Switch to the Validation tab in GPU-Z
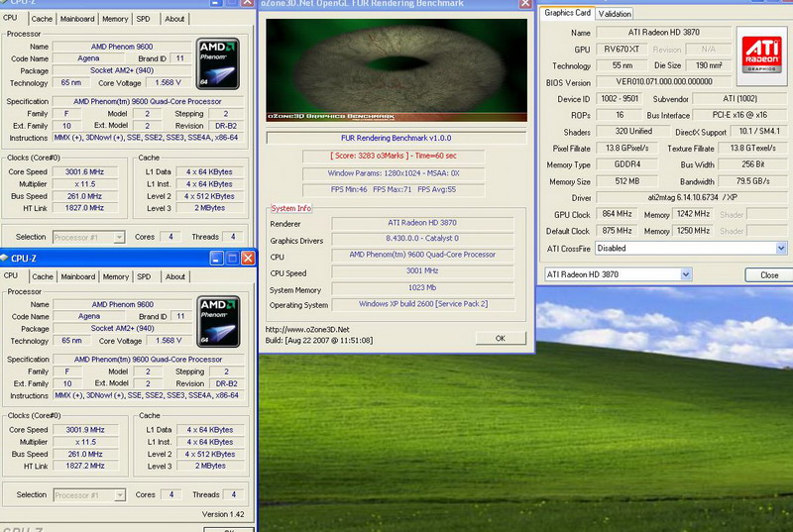The image size is (793, 532). 615,14
